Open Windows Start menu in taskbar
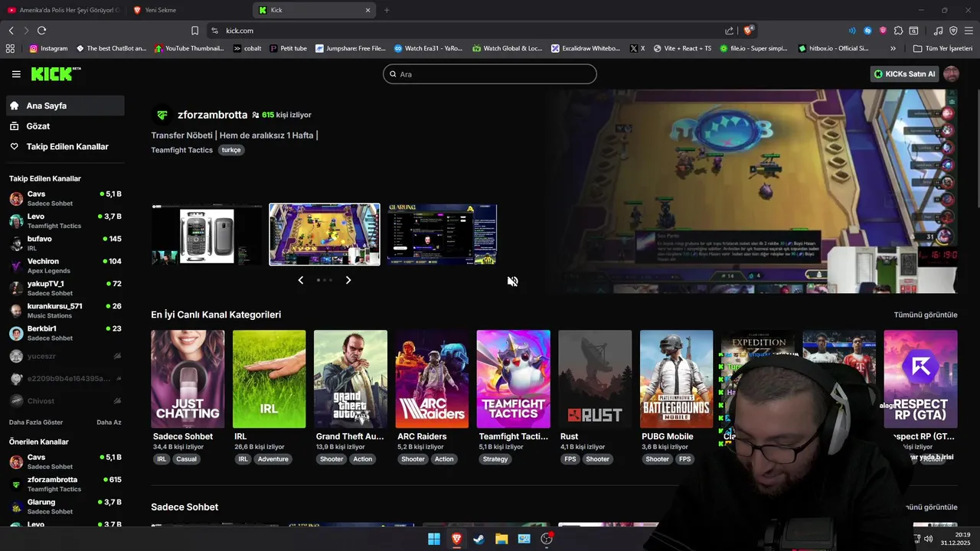The height and width of the screenshot is (551, 980). point(434,539)
